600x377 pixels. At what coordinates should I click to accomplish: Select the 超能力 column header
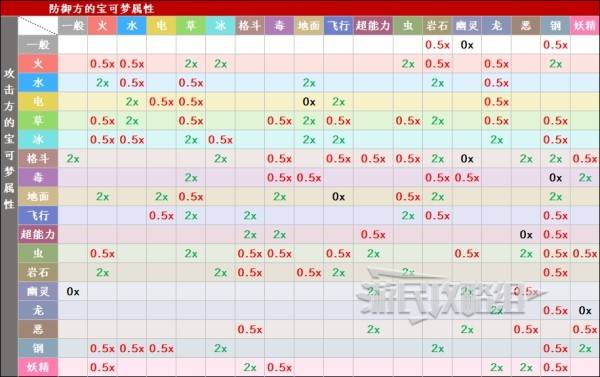(373, 26)
